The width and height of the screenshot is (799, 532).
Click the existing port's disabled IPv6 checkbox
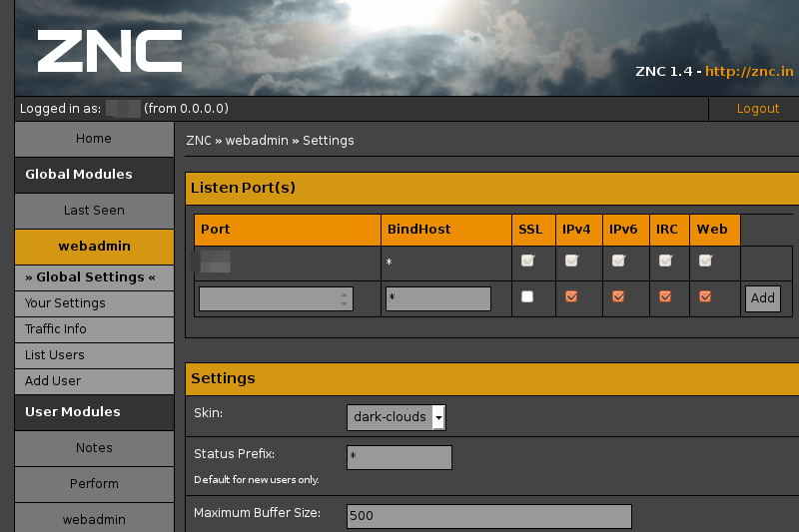click(618, 262)
